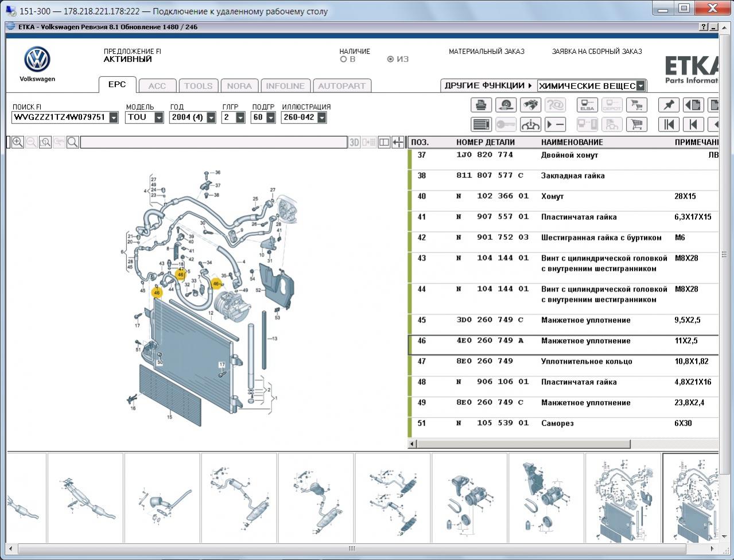This screenshot has width=734, height=560.
Task: Switch to the TOOLS tab
Action: pos(198,86)
